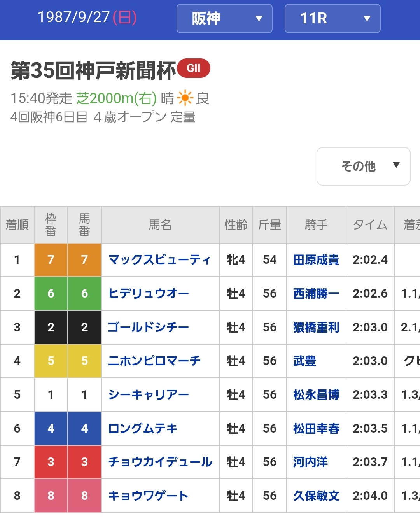Open horse ヒデリュウオー page
The image size is (420, 517).
[149, 293]
